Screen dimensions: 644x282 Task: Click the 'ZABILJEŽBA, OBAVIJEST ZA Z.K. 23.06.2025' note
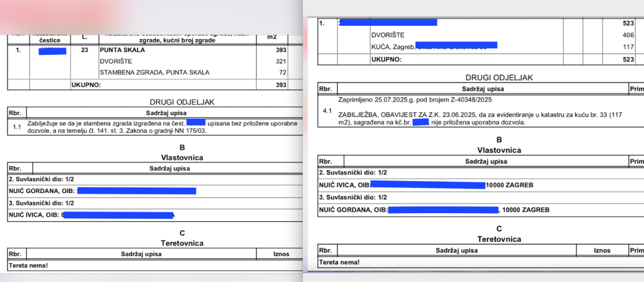click(x=481, y=118)
